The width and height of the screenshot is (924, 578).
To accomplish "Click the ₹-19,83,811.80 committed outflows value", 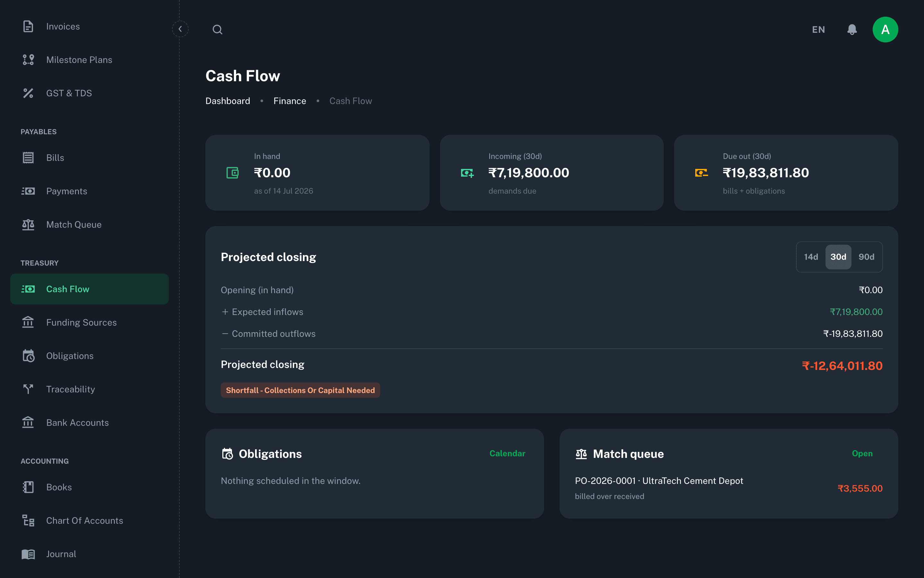I will [852, 334].
